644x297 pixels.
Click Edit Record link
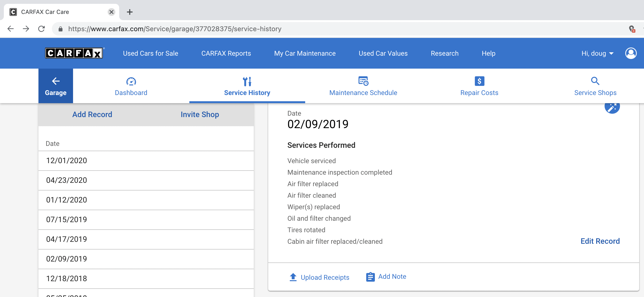600,241
